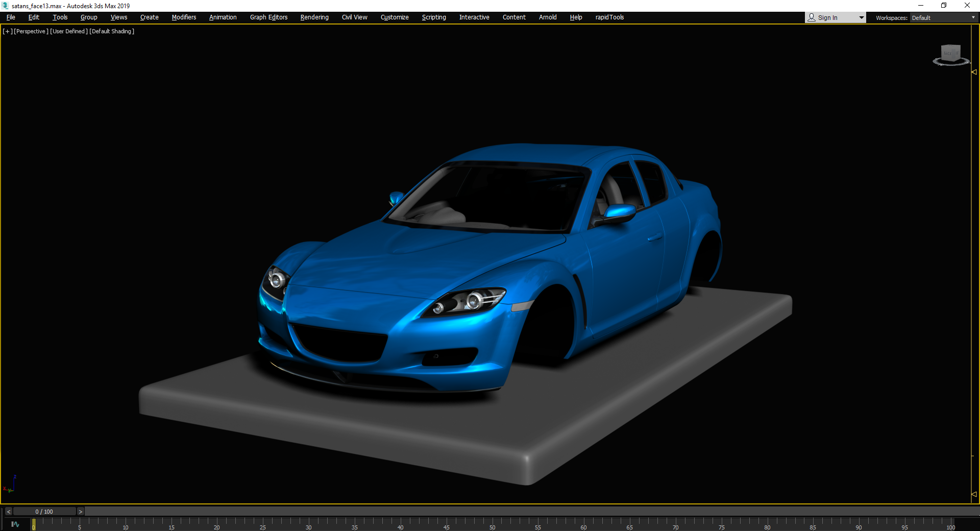Open the Create menu
Viewport: 980px width, 531px height.
(149, 17)
